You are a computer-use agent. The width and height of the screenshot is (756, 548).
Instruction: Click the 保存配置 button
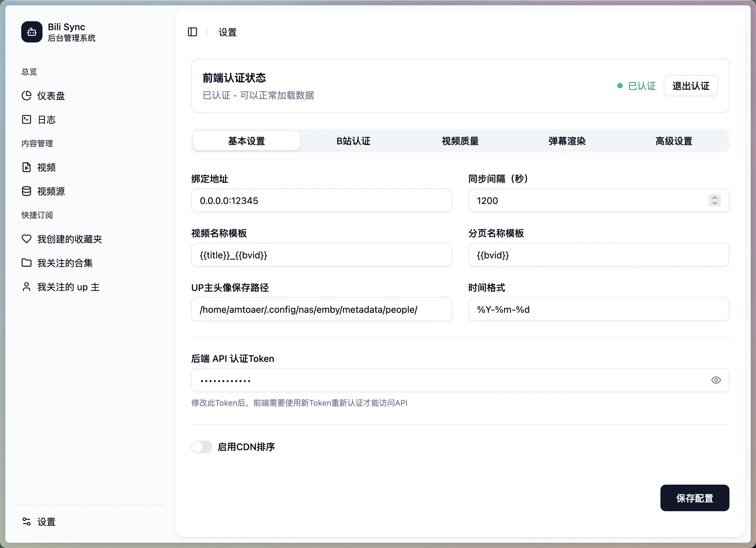[695, 498]
